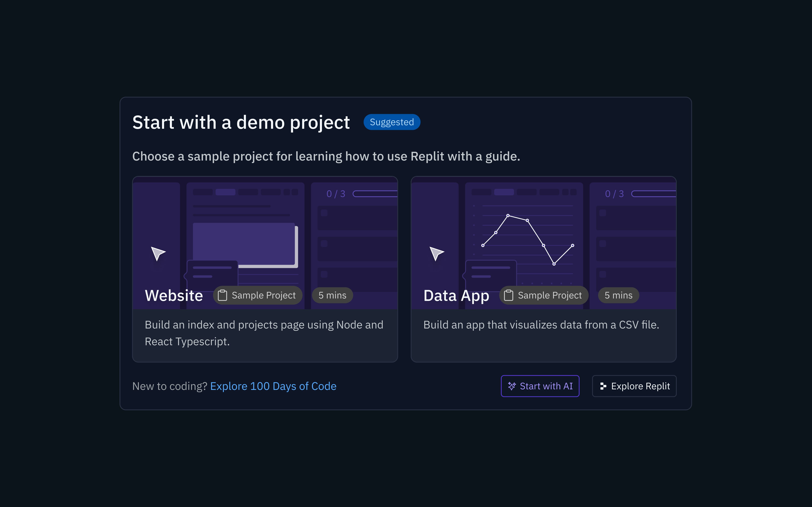Click the purple image block in Website preview

[244, 244]
